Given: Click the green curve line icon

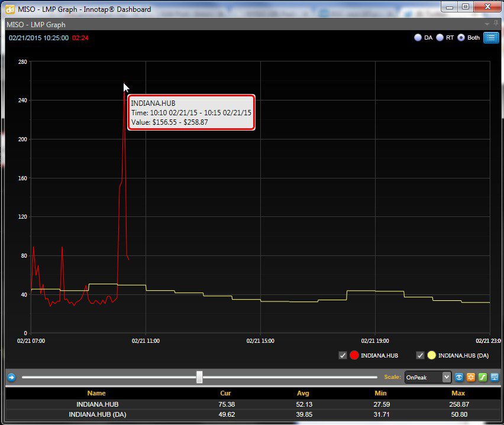Looking at the screenshot, I should (x=483, y=377).
